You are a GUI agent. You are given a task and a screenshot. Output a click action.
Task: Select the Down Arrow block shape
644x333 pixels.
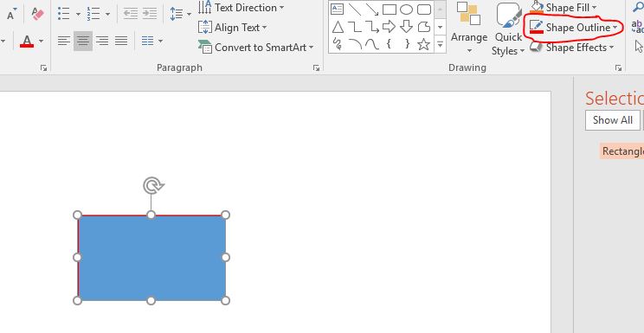point(406,27)
